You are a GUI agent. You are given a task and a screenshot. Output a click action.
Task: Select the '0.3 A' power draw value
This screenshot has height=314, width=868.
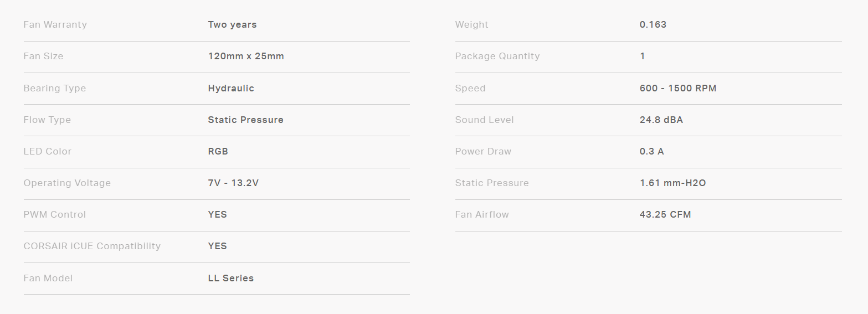(x=651, y=152)
